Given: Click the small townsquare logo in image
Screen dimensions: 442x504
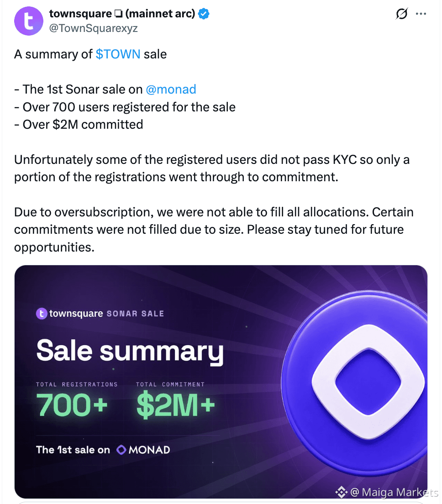Looking at the screenshot, I should click(42, 313).
